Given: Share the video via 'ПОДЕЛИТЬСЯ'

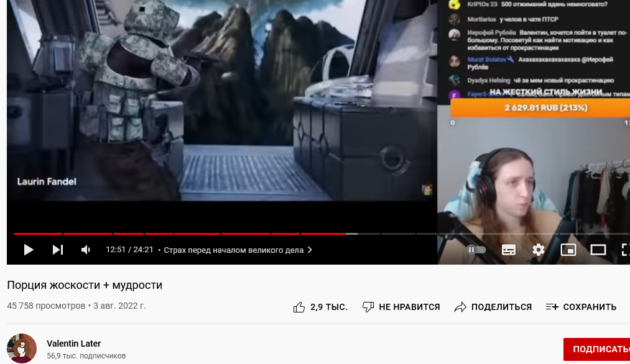Looking at the screenshot, I should (x=493, y=307).
